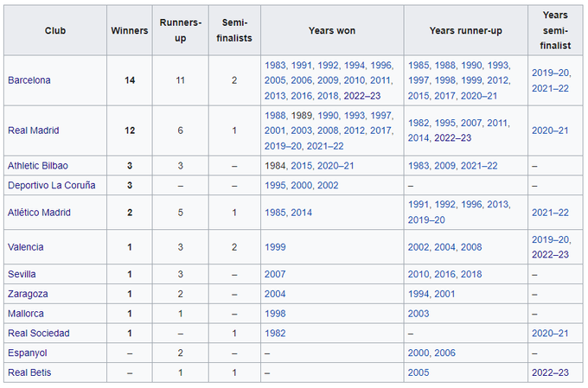The height and width of the screenshot is (388, 588).
Task: Open the Espanyol club link
Action: coord(27,353)
